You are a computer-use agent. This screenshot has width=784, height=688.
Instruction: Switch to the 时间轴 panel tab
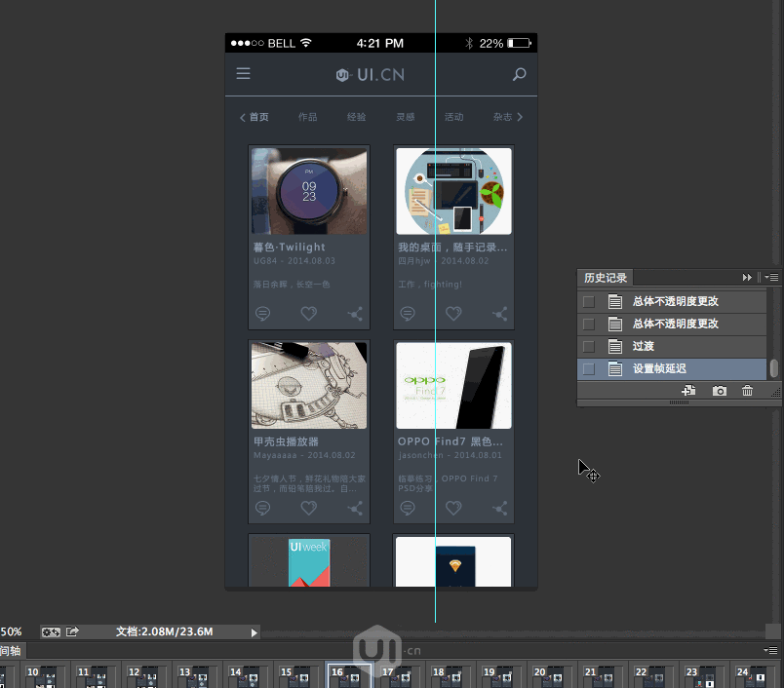[10, 651]
